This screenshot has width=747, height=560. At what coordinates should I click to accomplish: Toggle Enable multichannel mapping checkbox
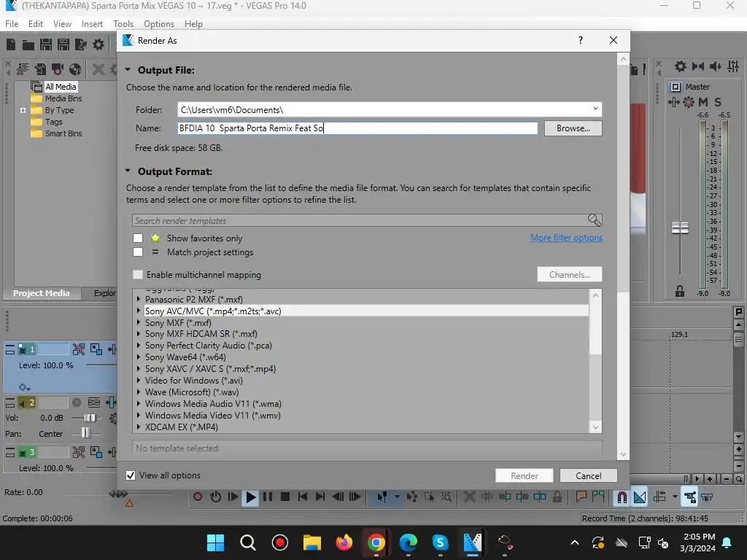coord(138,275)
